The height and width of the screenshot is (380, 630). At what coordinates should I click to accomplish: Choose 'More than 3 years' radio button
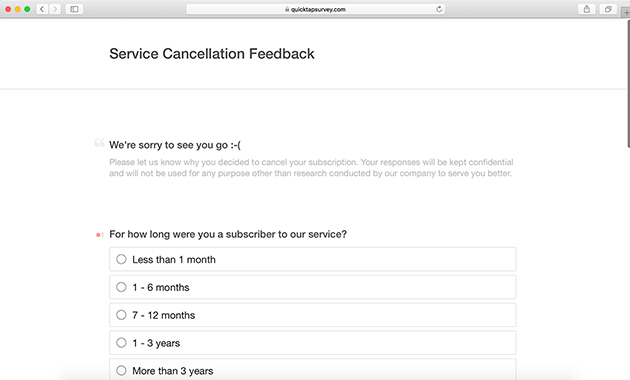point(313,370)
